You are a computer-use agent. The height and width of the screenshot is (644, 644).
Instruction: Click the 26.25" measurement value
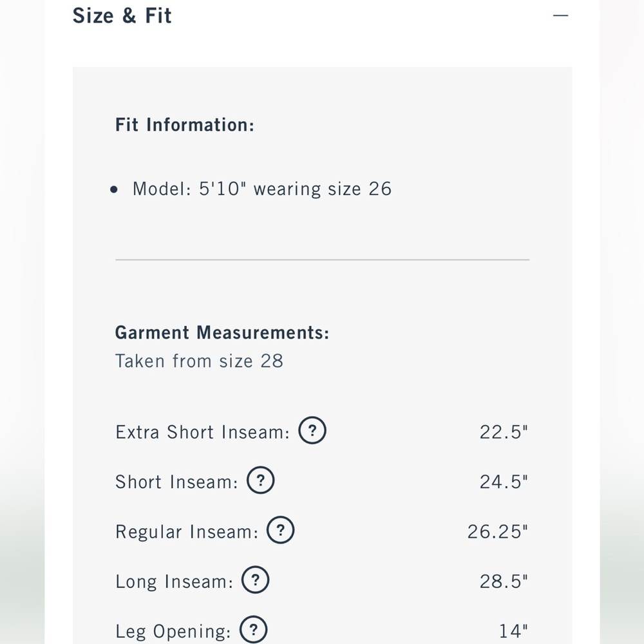pyautogui.click(x=498, y=531)
